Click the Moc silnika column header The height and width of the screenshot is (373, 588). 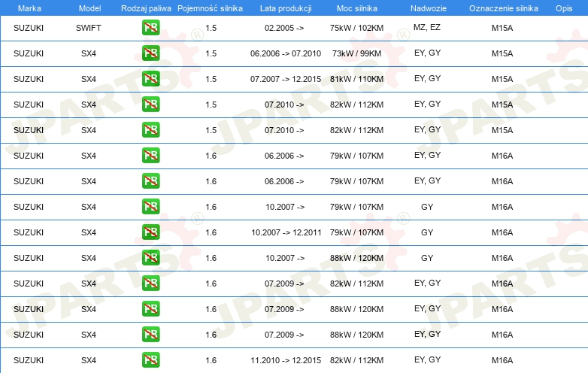coord(357,8)
